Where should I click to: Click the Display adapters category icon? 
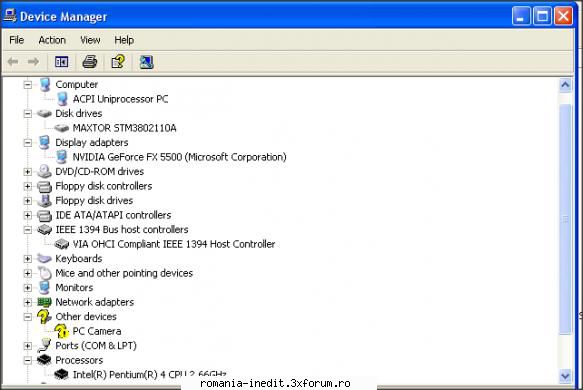point(45,142)
